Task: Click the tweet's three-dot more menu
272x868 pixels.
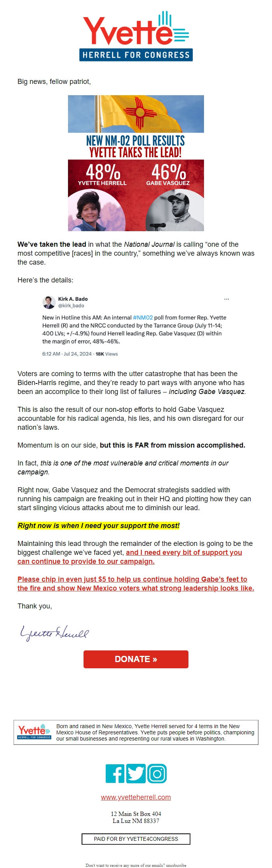Action: click(x=227, y=299)
